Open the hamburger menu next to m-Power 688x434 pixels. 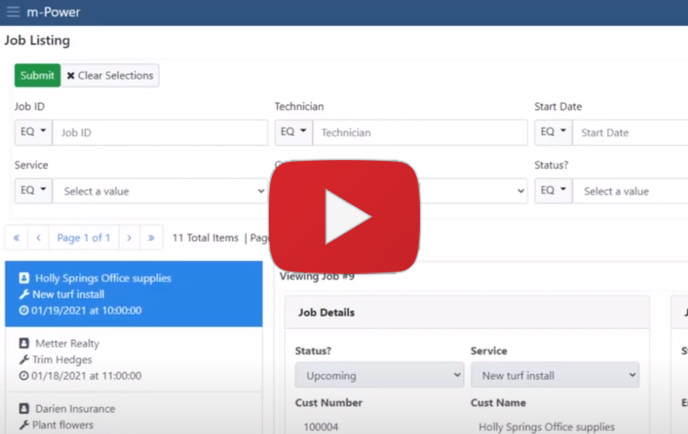13,12
